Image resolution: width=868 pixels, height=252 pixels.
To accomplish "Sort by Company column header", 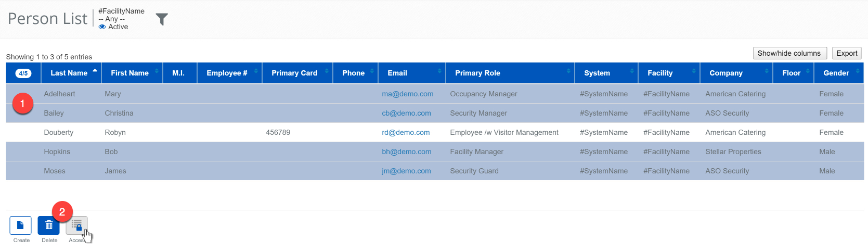I will [x=726, y=73].
